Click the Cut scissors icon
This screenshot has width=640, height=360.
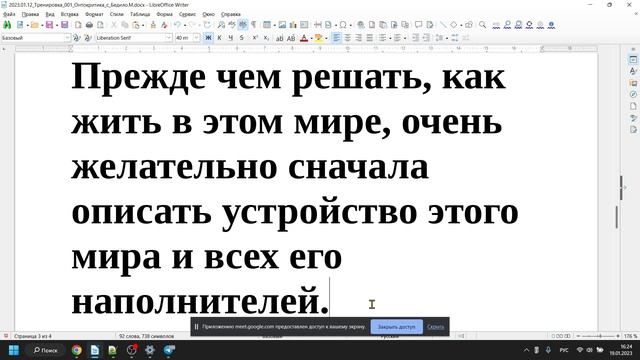114,25
